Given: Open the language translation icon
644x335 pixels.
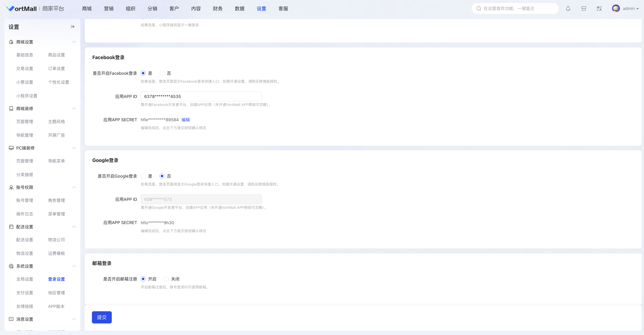Looking at the screenshot, I should 599,8.
